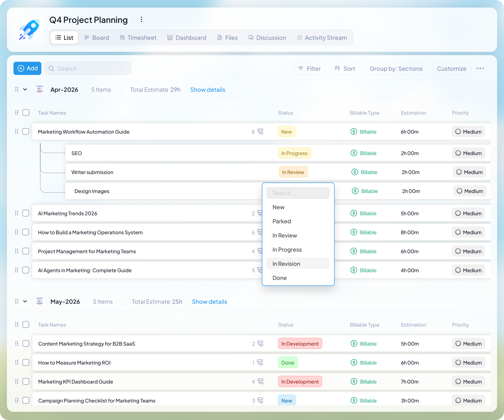This screenshot has height=420, width=504.
Task: Click the Design Images subtask name
Action: coord(92,191)
